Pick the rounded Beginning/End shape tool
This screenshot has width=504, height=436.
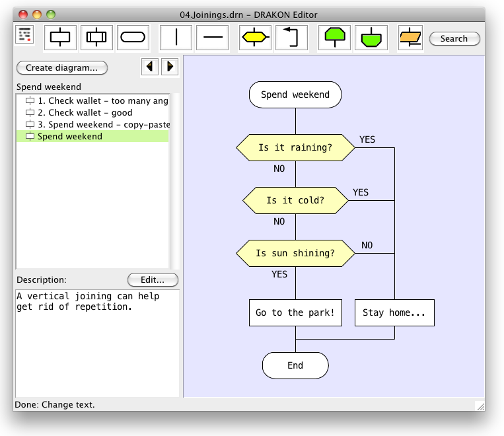tap(133, 38)
